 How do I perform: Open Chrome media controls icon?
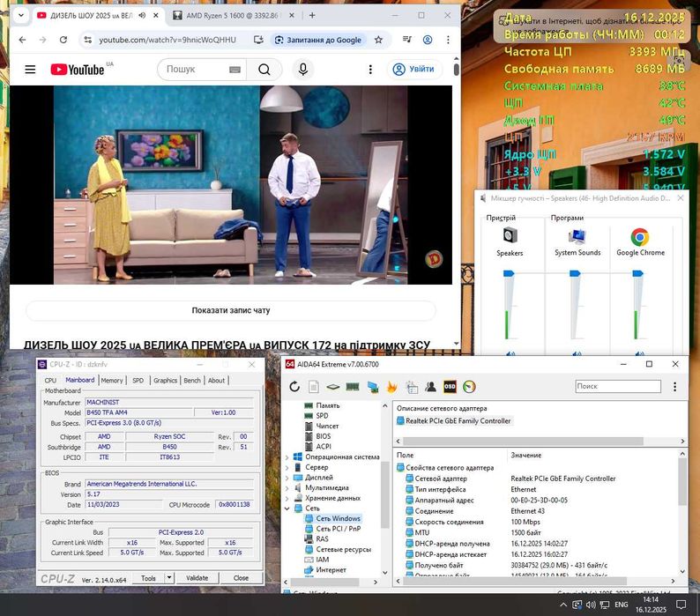pyautogui.click(x=406, y=40)
